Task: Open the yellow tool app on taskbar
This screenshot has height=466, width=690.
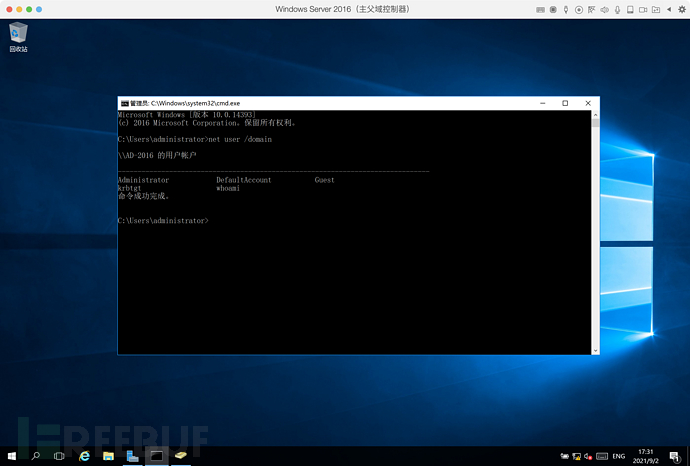Action: pos(180,456)
